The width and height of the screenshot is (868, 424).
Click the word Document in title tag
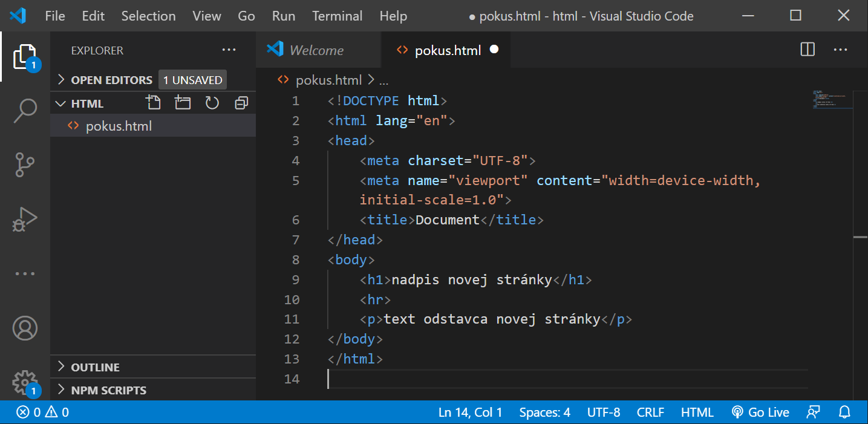(x=448, y=220)
